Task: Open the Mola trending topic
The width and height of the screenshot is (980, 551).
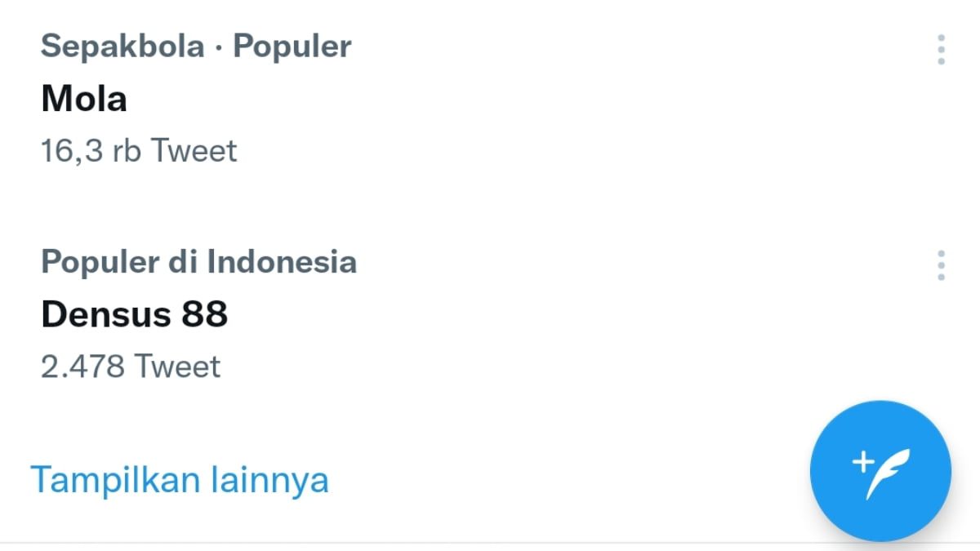Action: [x=84, y=100]
